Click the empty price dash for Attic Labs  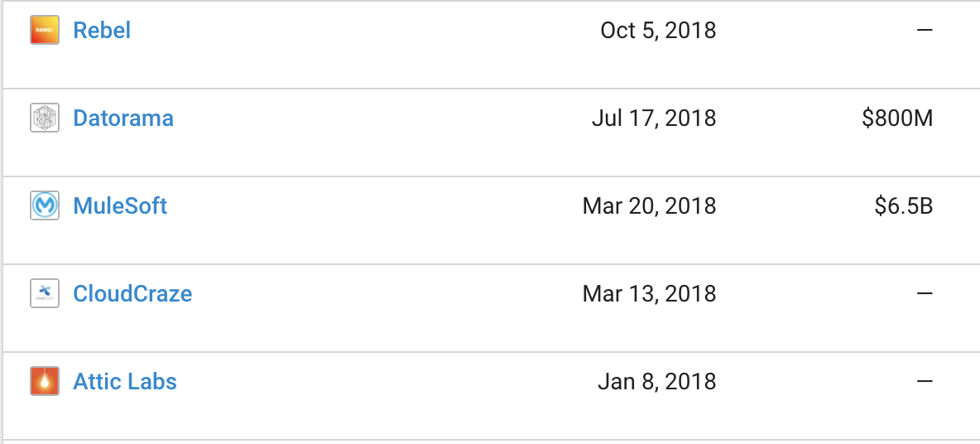tap(925, 381)
